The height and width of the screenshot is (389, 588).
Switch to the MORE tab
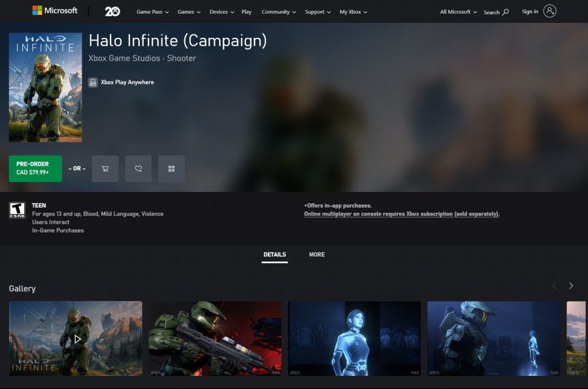coord(317,255)
